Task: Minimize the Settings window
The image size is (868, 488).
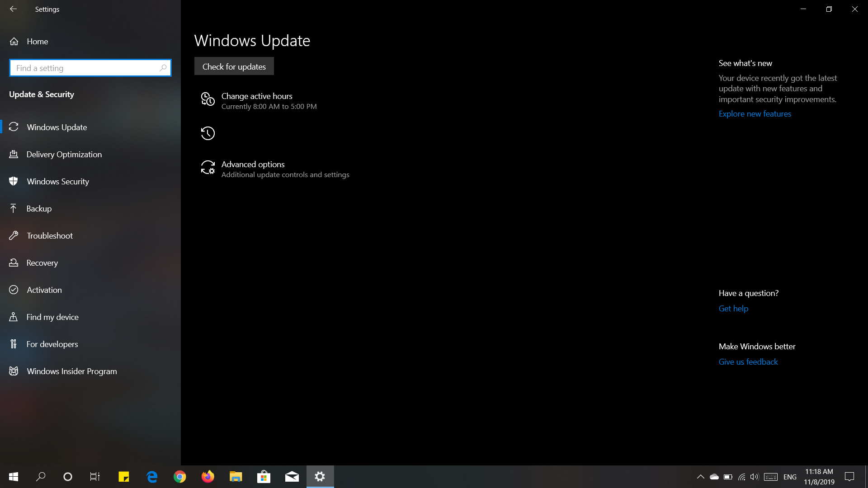Action: [x=803, y=9]
